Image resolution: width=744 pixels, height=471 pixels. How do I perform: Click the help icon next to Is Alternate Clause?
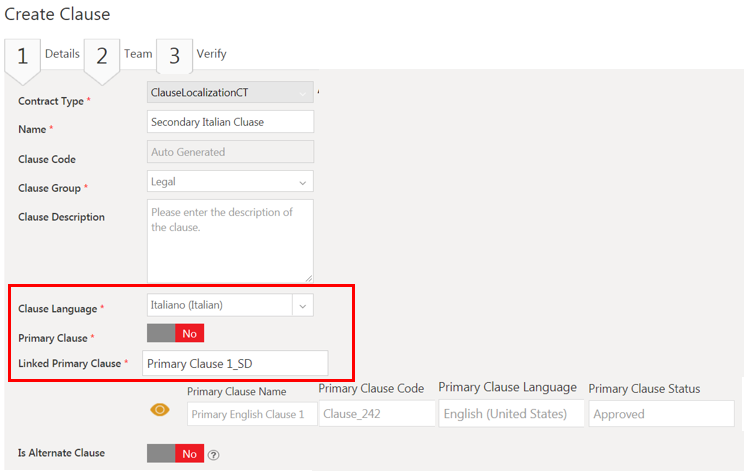213,455
